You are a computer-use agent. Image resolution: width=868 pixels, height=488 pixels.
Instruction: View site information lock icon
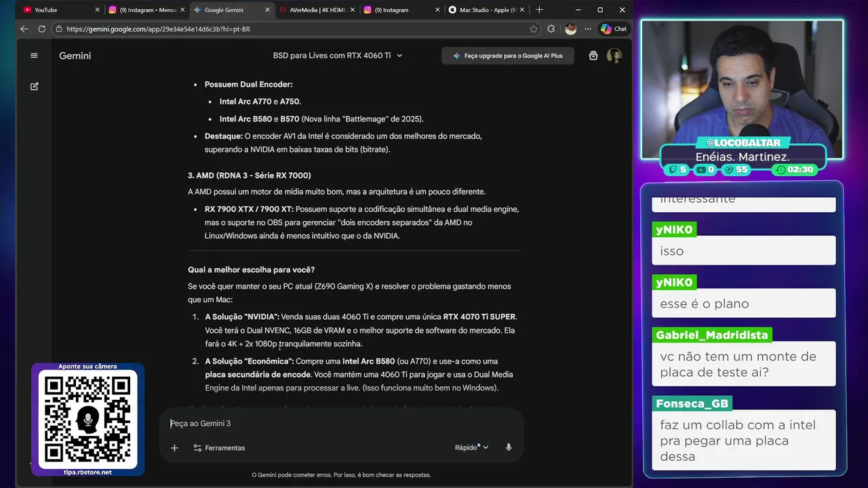click(x=60, y=29)
